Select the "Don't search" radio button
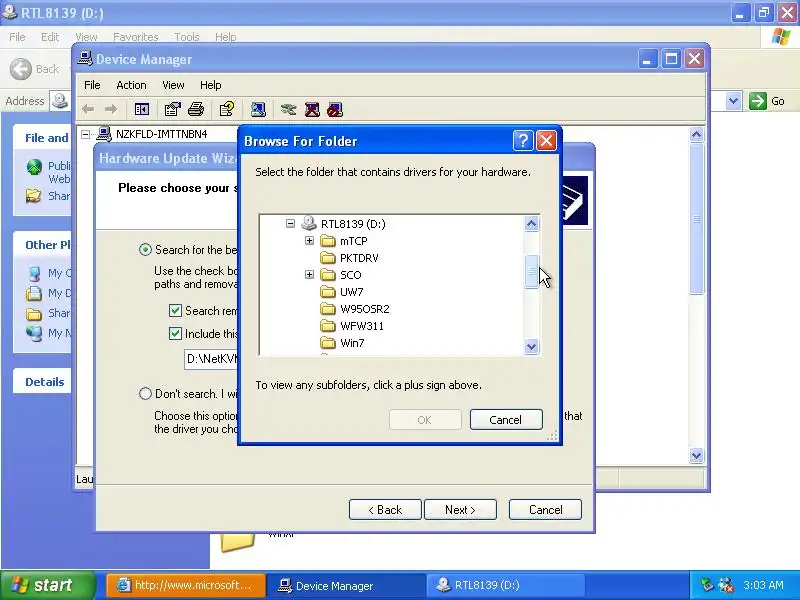 point(145,393)
